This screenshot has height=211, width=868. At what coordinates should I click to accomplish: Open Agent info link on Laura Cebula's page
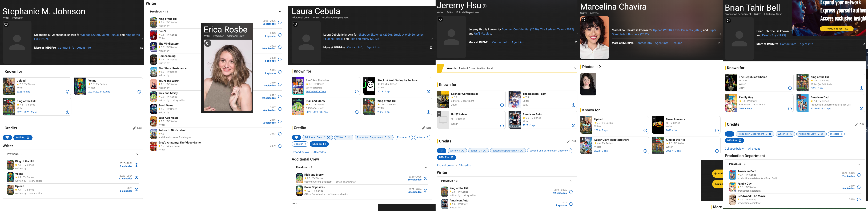tap(373, 48)
